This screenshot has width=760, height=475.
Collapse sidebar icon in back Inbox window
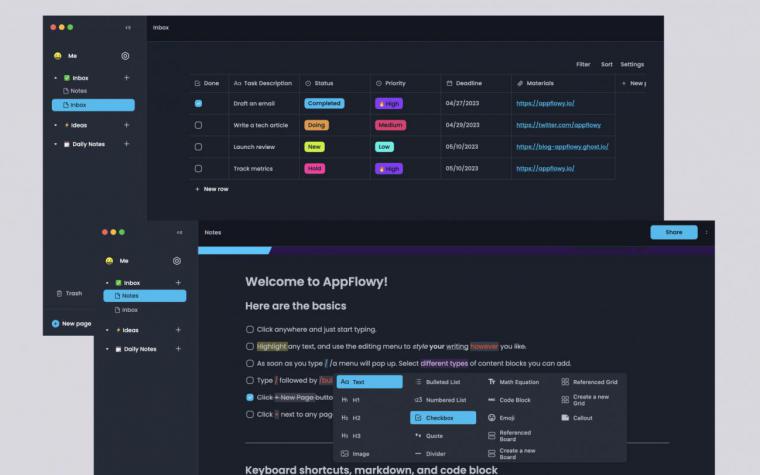pos(128,28)
